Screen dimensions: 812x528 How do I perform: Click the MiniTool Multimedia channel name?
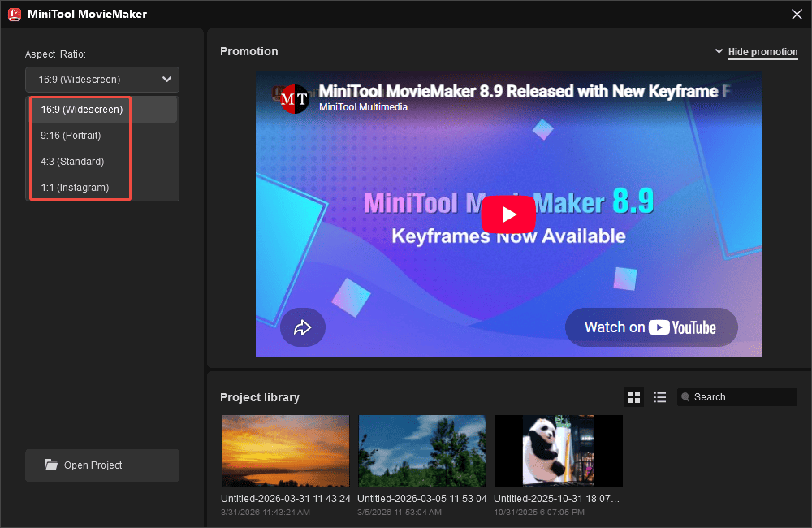point(363,107)
